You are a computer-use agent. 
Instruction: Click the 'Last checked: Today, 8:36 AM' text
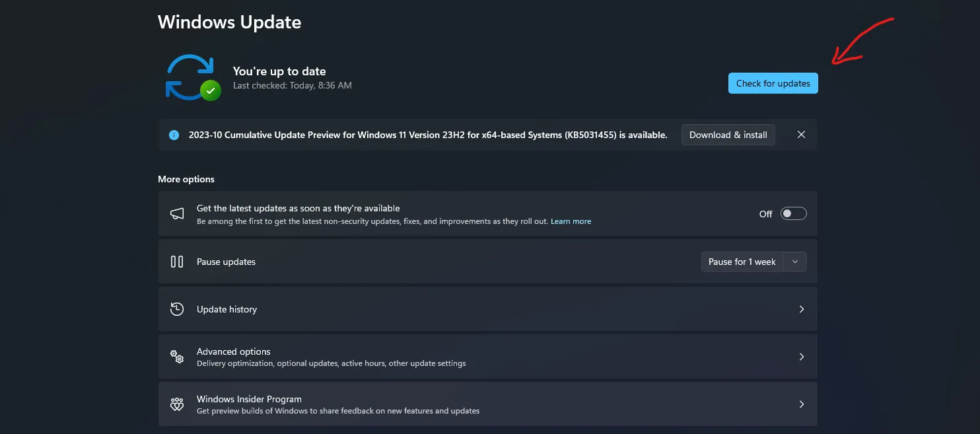click(293, 85)
